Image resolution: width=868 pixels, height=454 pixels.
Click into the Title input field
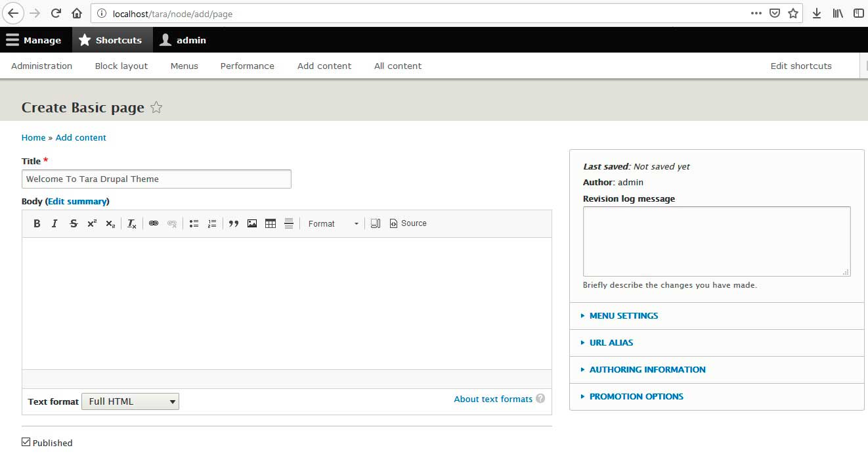pyautogui.click(x=156, y=179)
